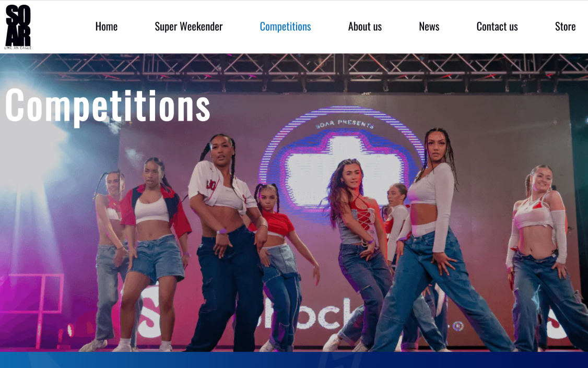The width and height of the screenshot is (588, 368).
Task: Go to the Super Weekender page
Action: coord(189,27)
